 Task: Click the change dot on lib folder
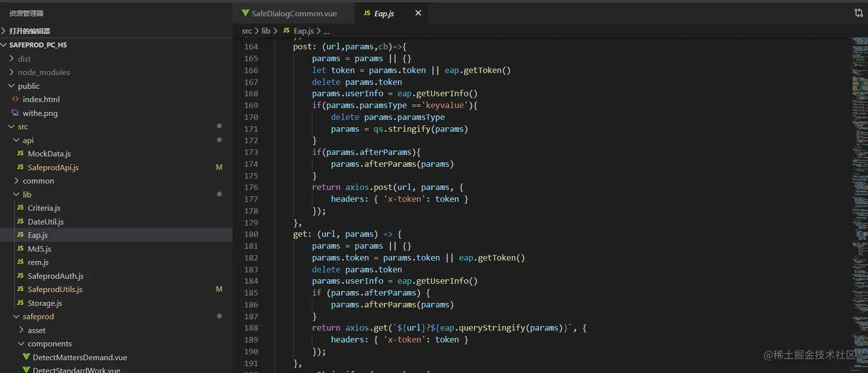pos(219,194)
